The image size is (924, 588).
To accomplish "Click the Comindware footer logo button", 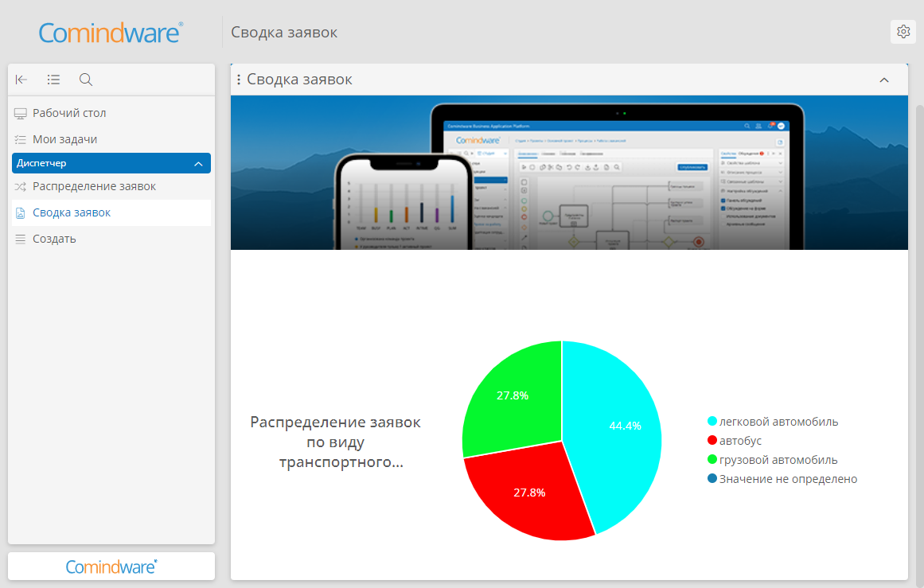I will point(111,567).
